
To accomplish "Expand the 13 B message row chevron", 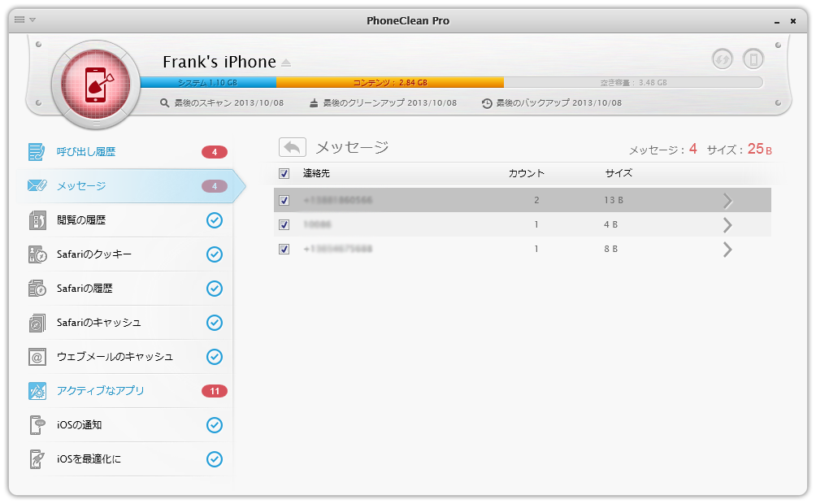I will (727, 201).
